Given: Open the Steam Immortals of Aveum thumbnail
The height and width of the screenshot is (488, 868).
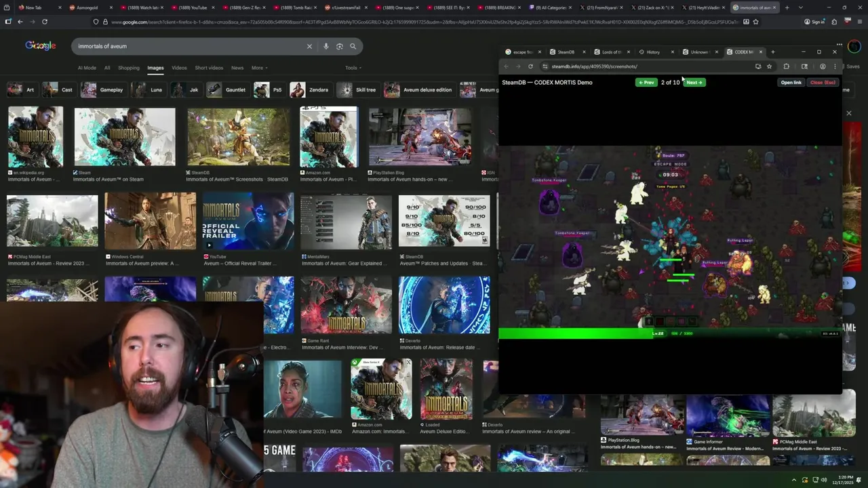Looking at the screenshot, I should pos(125,136).
